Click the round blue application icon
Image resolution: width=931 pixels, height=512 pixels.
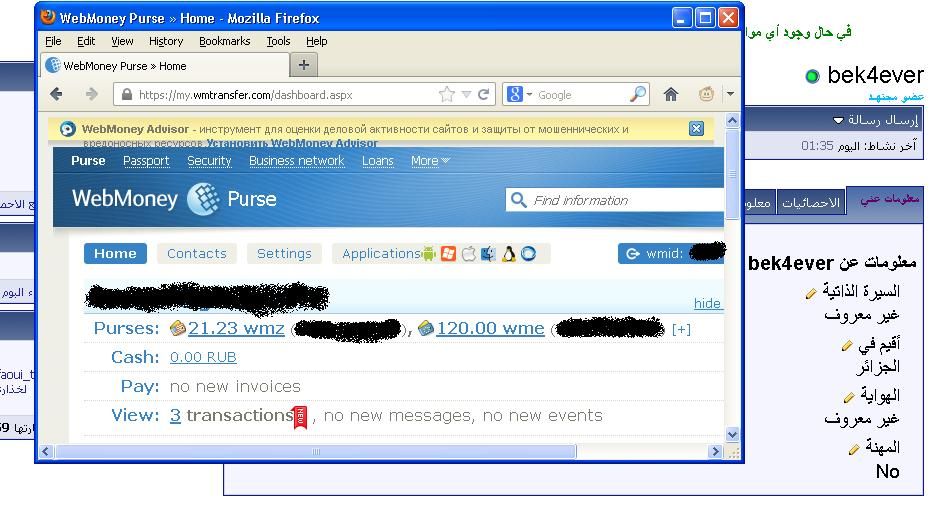click(x=528, y=254)
